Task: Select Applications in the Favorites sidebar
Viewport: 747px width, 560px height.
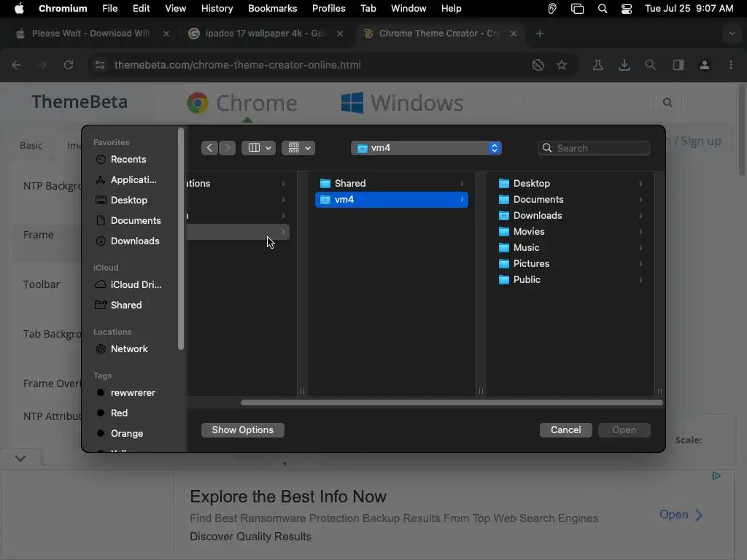Action: (x=128, y=180)
